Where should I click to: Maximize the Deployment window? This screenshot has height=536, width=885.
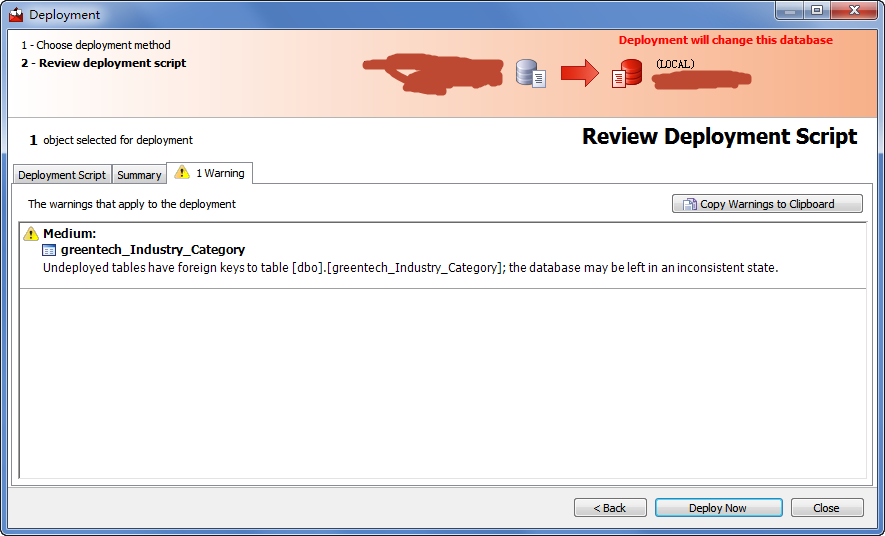817,11
